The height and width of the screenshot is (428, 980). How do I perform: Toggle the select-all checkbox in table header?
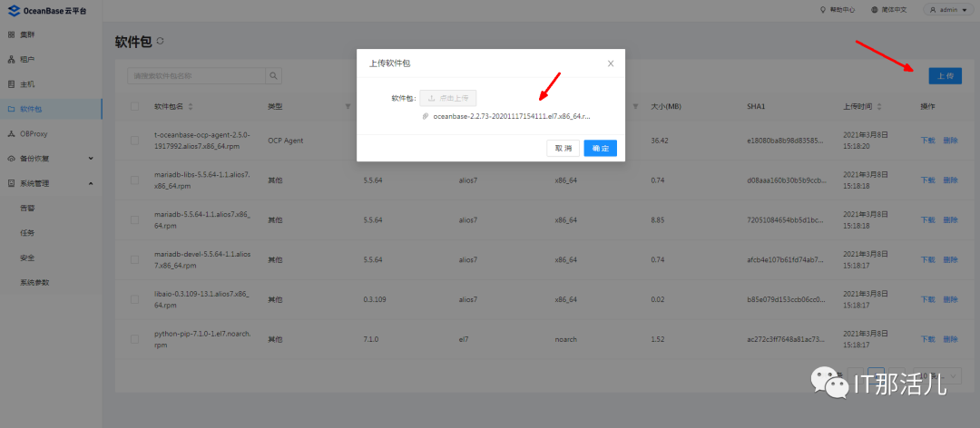(135, 107)
